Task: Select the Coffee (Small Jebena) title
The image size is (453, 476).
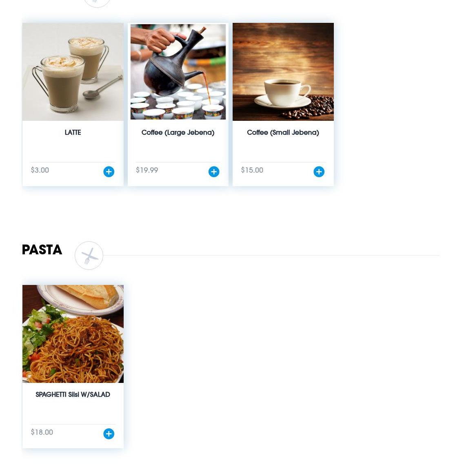Action: coord(283,133)
